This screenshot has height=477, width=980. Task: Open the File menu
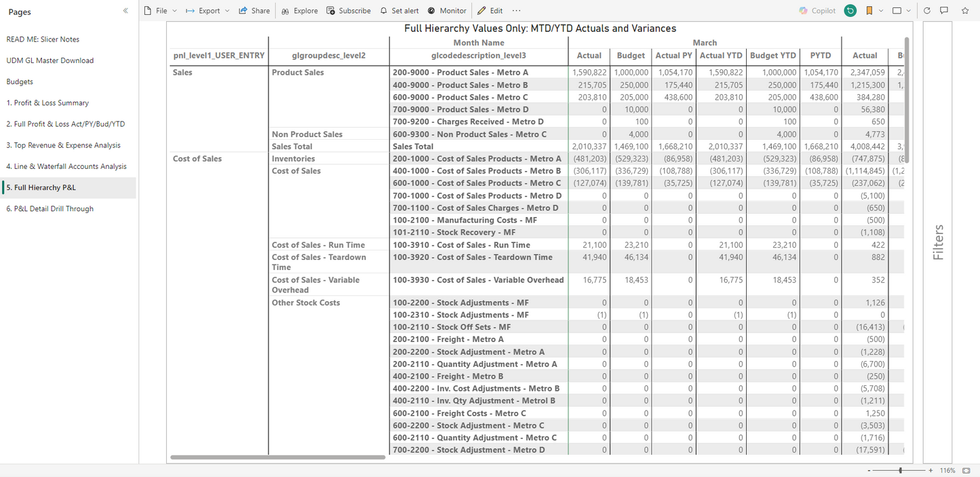click(160, 11)
